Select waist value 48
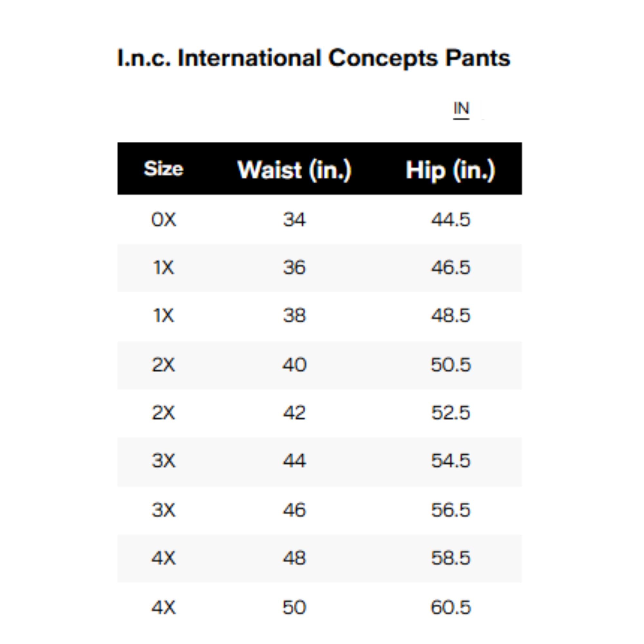Image resolution: width=644 pixels, height=644 pixels. (x=294, y=558)
